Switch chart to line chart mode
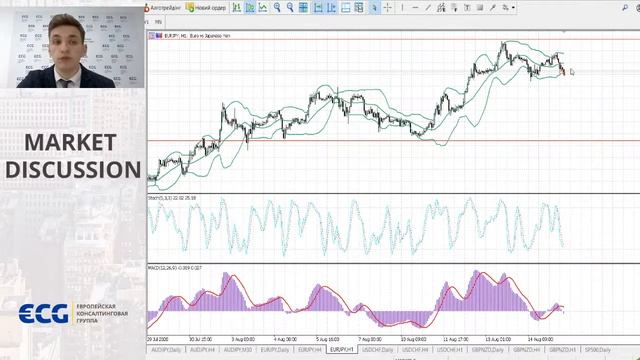Viewport: 640px width, 360px height. (263, 7)
